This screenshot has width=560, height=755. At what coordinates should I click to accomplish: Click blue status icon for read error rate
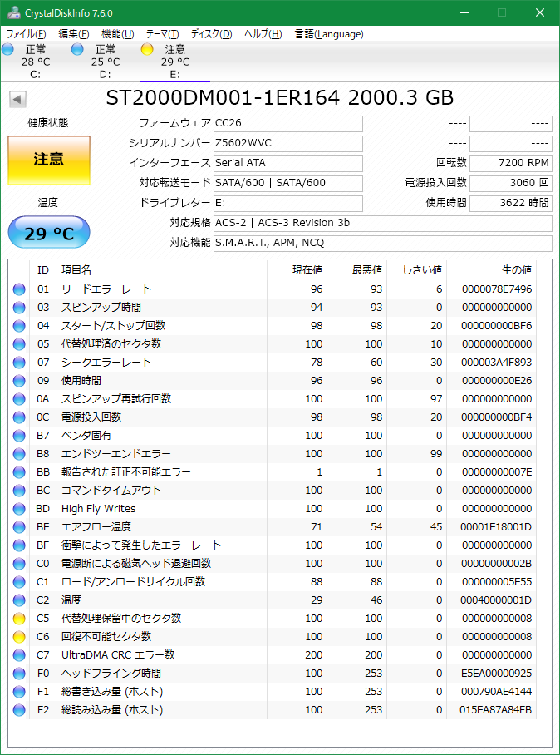[19, 289]
